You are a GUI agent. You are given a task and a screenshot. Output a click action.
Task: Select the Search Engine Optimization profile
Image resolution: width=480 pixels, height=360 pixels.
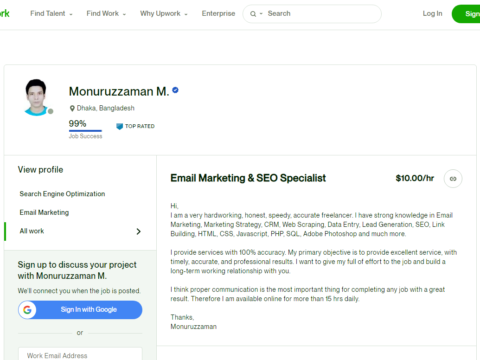click(x=62, y=194)
